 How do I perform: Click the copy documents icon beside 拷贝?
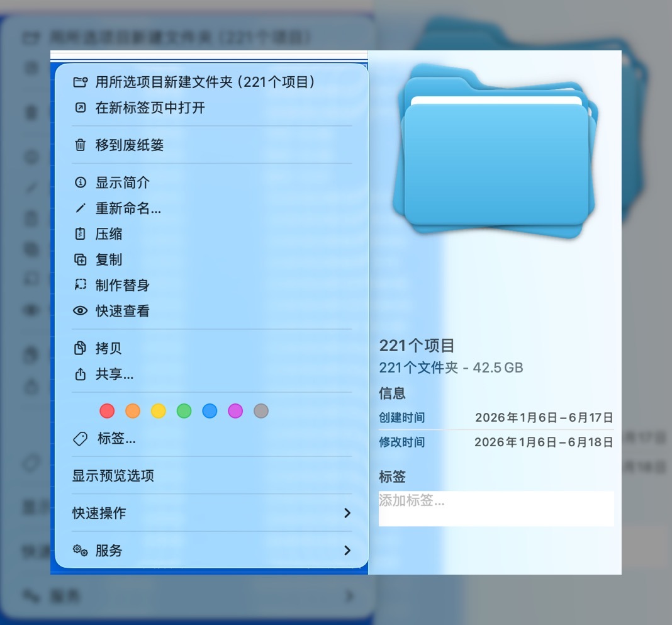point(80,348)
